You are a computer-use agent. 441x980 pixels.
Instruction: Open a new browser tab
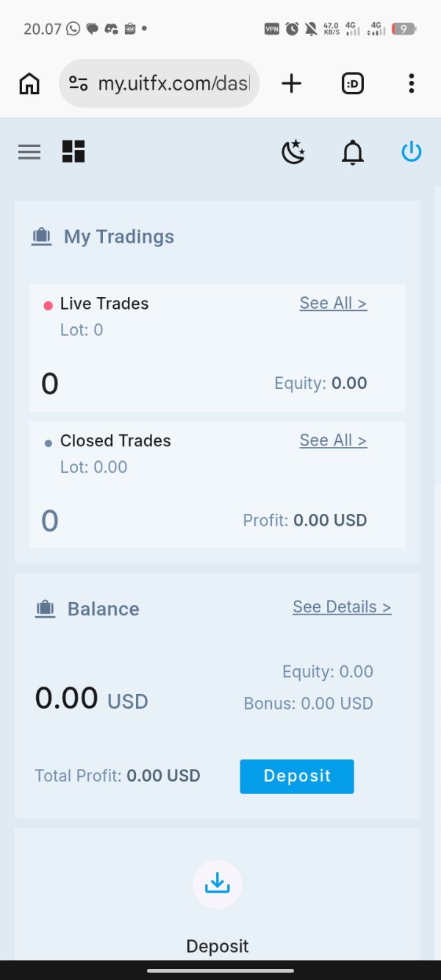click(x=292, y=84)
